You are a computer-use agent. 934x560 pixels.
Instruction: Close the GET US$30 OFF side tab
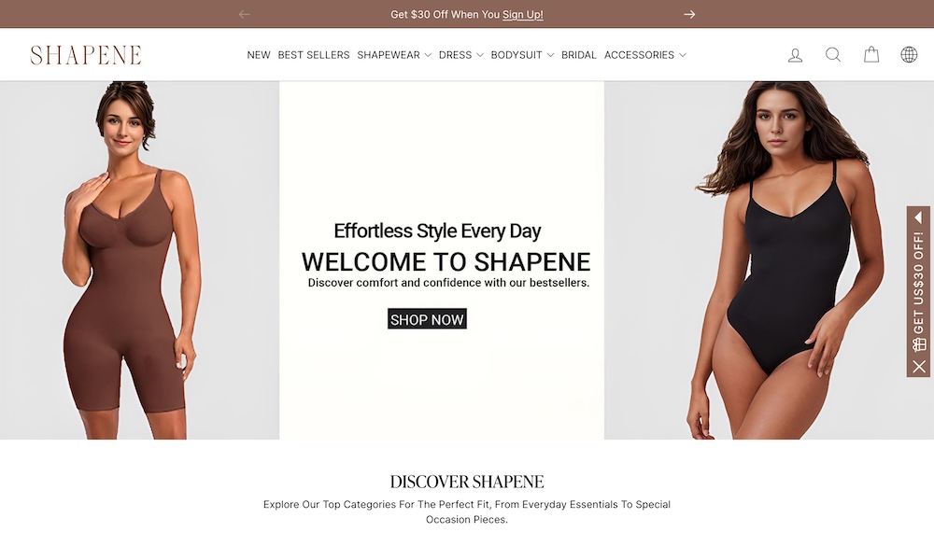pos(919,367)
